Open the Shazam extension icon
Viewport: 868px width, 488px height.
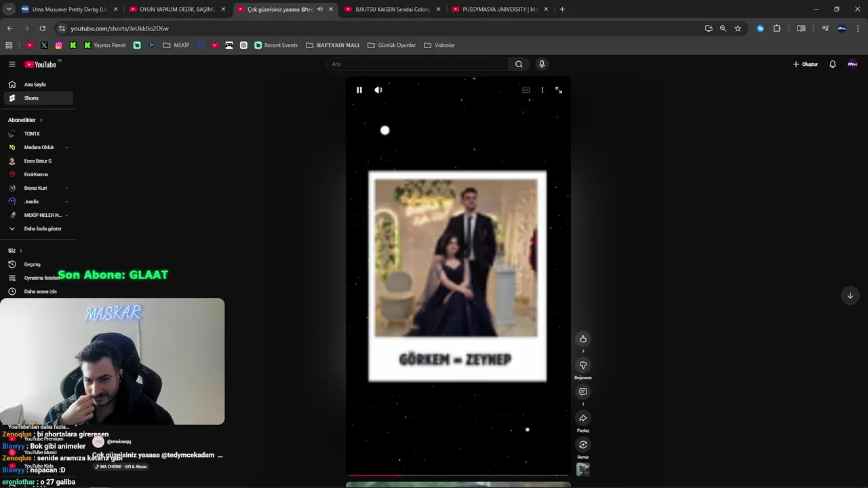point(760,28)
